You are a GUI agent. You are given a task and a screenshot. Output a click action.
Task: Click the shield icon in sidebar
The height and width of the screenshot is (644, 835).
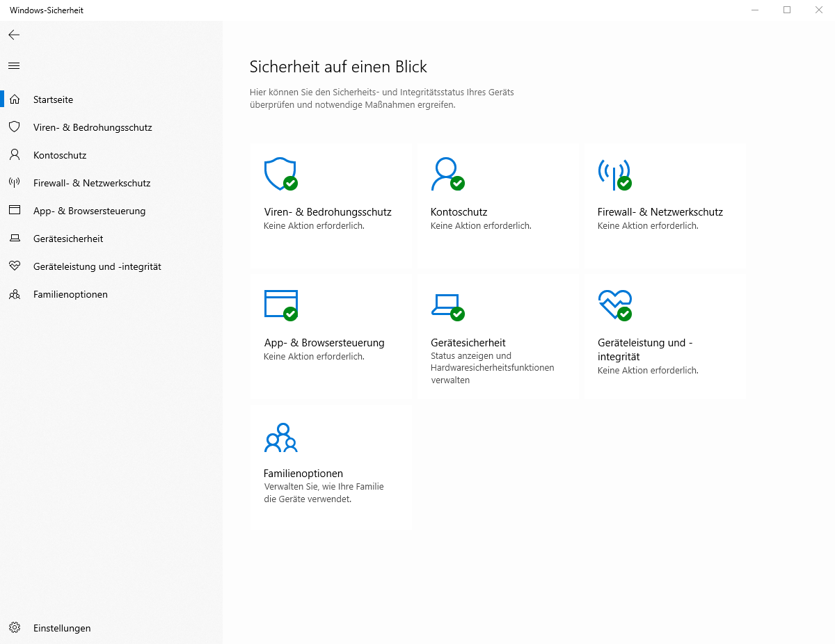(x=15, y=127)
